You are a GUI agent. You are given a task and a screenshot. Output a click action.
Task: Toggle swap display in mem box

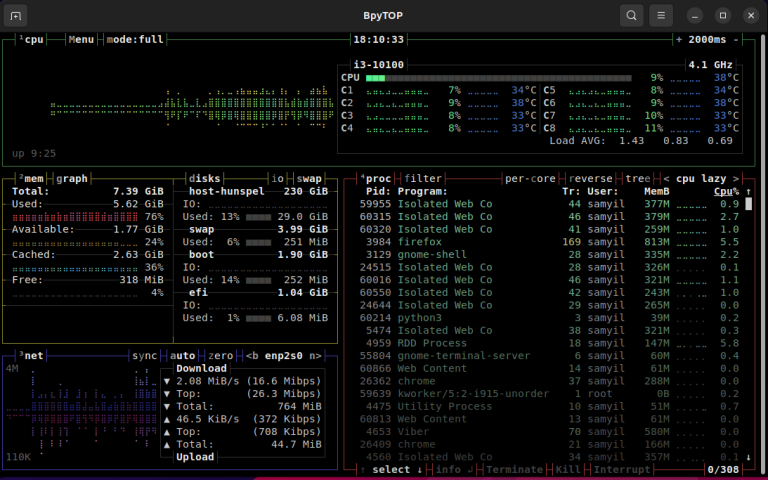click(309, 179)
